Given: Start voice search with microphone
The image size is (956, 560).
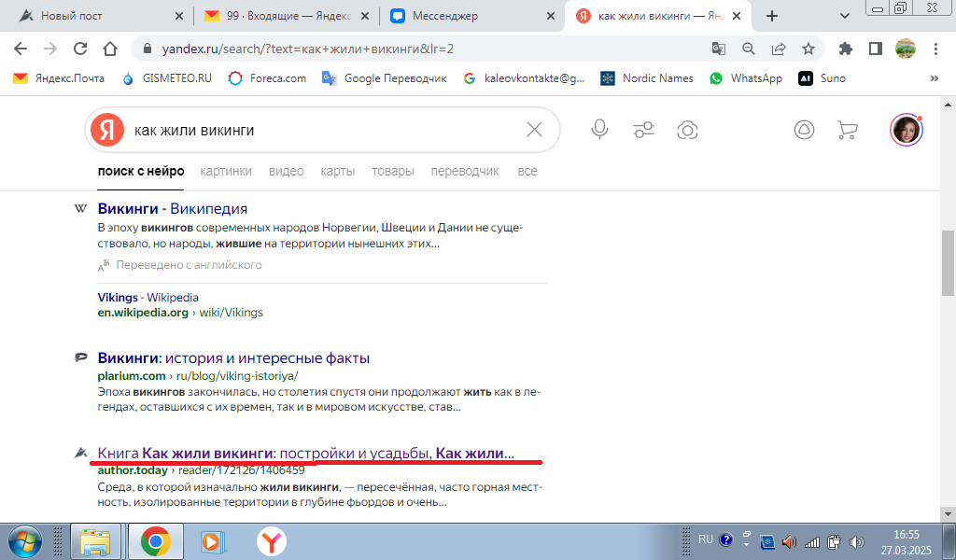Looking at the screenshot, I should coord(600,129).
